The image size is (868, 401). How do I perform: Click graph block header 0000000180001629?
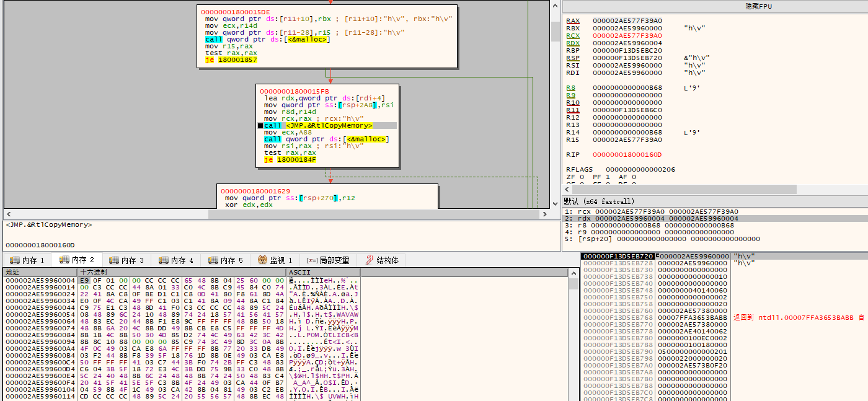point(255,191)
